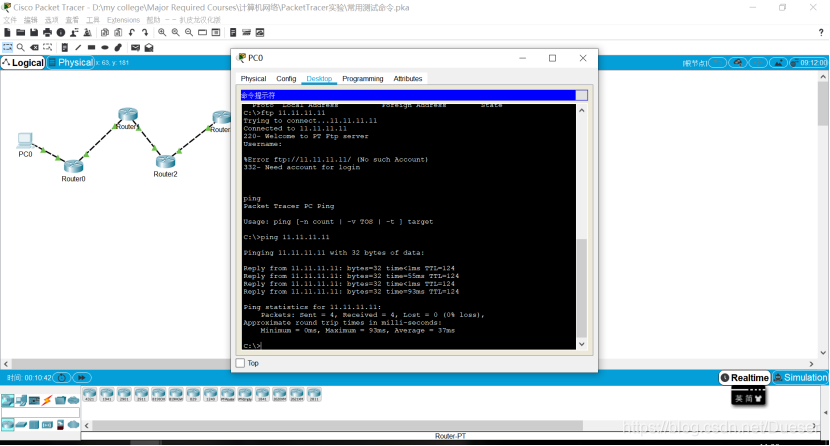Click the Zoom Reset magnifier icon
The width and height of the screenshot is (830, 446).
(176, 33)
